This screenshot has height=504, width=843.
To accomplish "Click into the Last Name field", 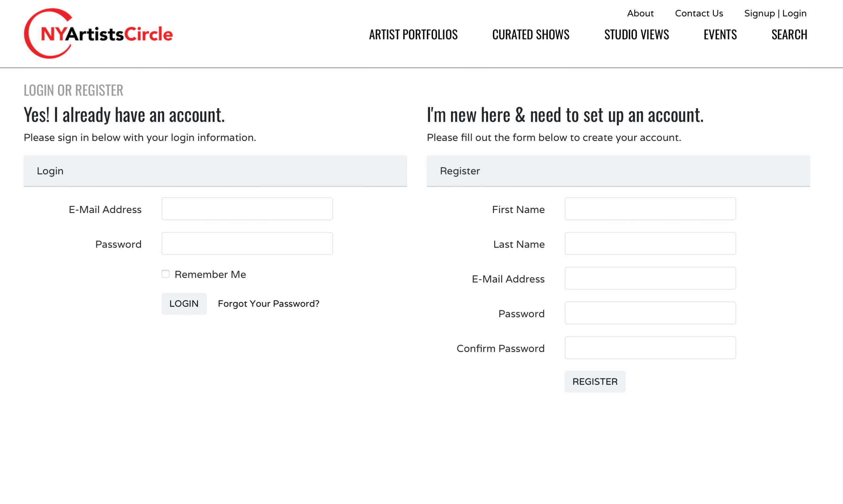I will coord(650,244).
